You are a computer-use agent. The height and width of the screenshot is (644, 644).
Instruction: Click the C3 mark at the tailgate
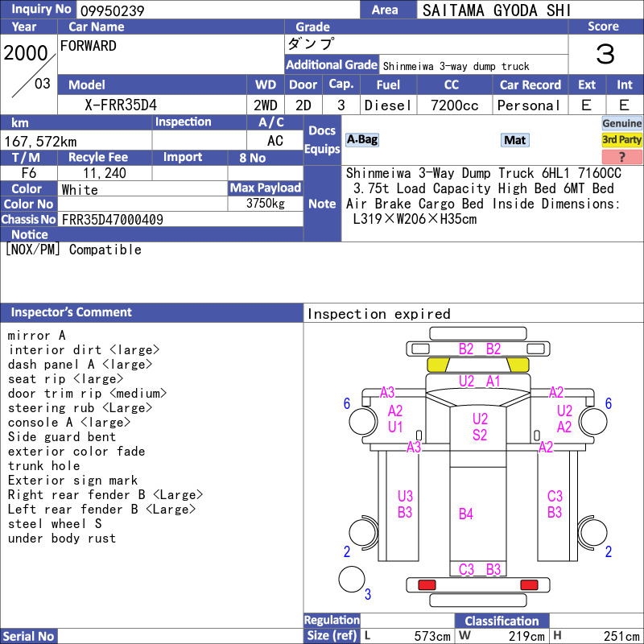[466, 569]
